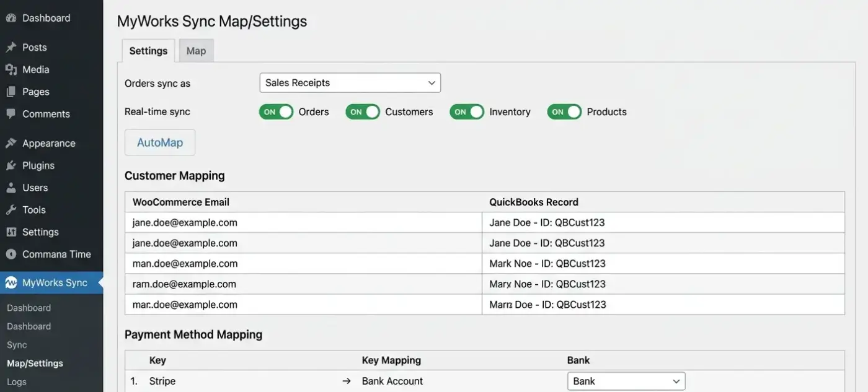The height and width of the screenshot is (392, 868).
Task: Click the Mark Noe QuickBooks record
Action: coord(663,264)
